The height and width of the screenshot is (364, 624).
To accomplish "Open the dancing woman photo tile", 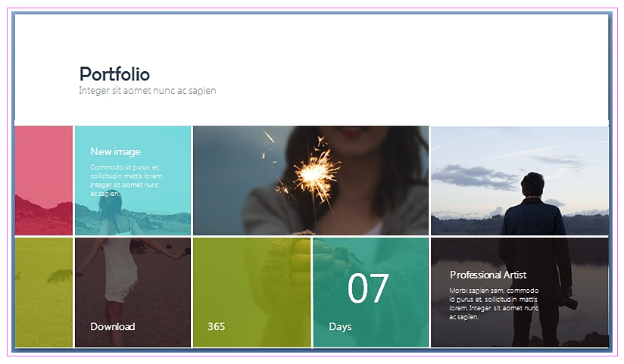I will 133,292.
